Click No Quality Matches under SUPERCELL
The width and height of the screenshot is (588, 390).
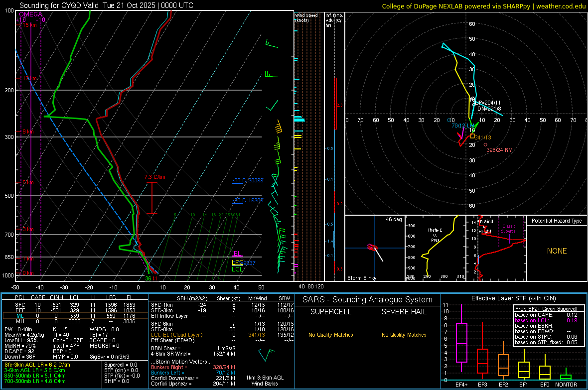click(x=331, y=335)
